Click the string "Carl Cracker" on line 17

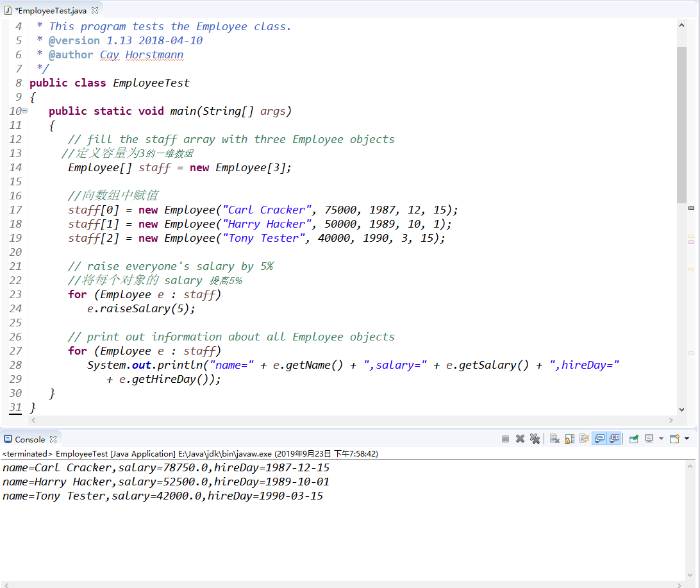click(x=267, y=210)
